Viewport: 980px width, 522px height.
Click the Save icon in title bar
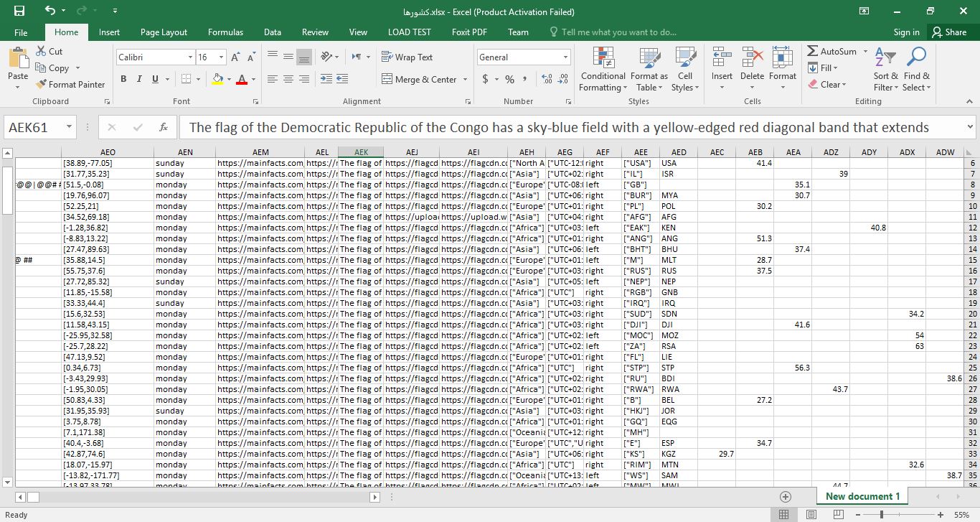pyautogui.click(x=19, y=11)
